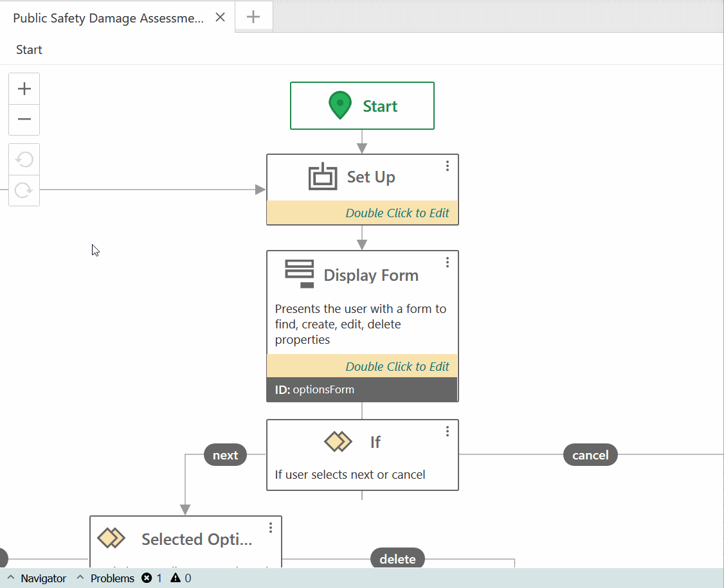Open Selected Option's three-dot menu
This screenshot has width=724, height=588.
(271, 528)
